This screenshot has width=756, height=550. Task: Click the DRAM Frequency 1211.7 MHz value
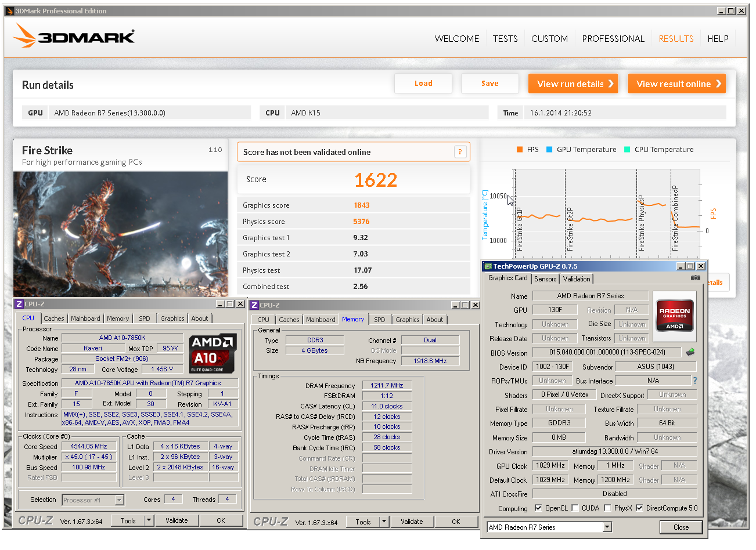[387, 385]
